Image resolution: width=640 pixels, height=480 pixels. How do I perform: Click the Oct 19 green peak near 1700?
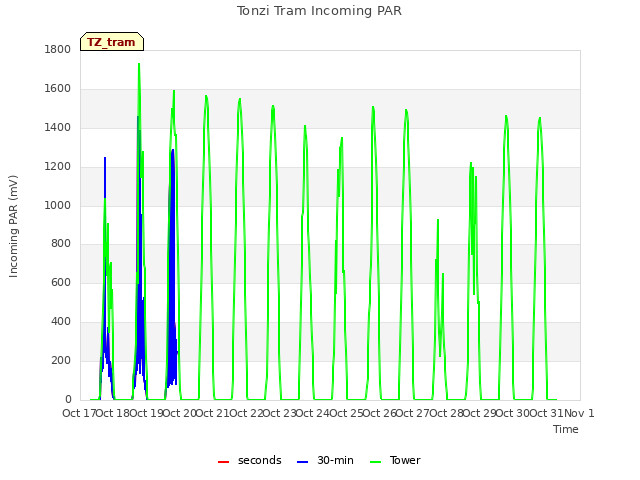coord(139,64)
